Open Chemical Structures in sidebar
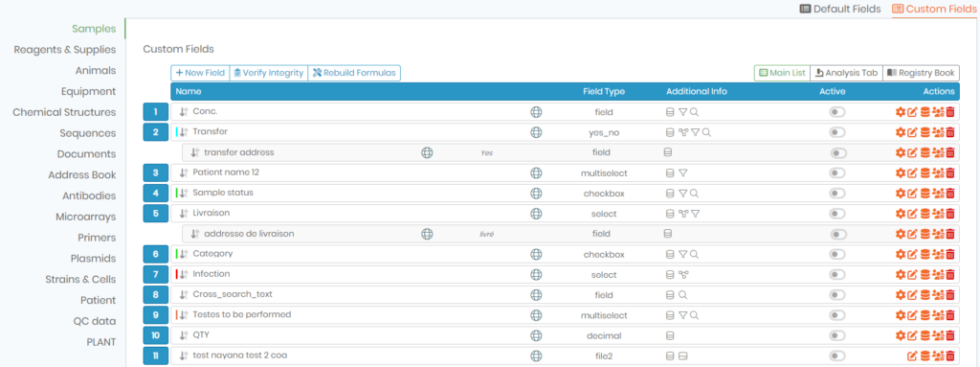980x367 pixels. coord(64,112)
